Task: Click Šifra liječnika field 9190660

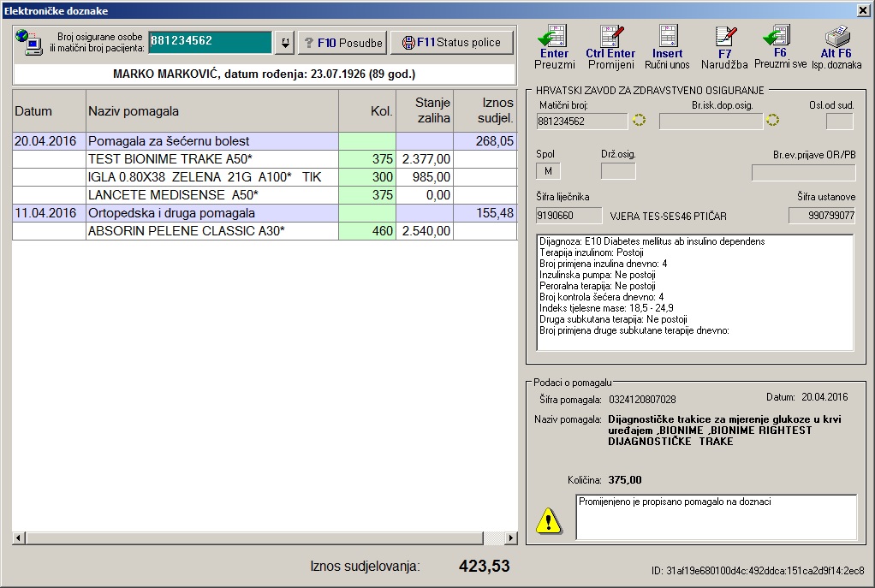Action: 568,216
